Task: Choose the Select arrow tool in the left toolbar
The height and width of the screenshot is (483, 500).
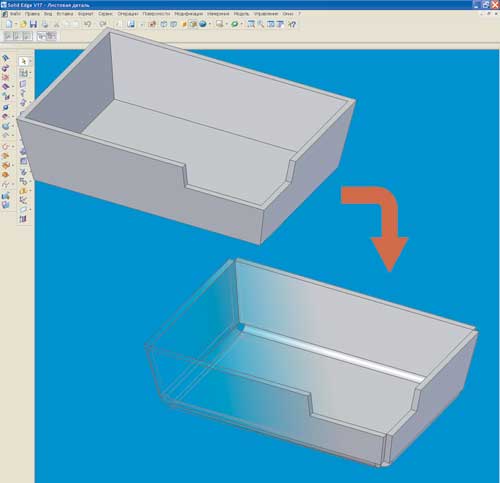Action: pos(23,61)
